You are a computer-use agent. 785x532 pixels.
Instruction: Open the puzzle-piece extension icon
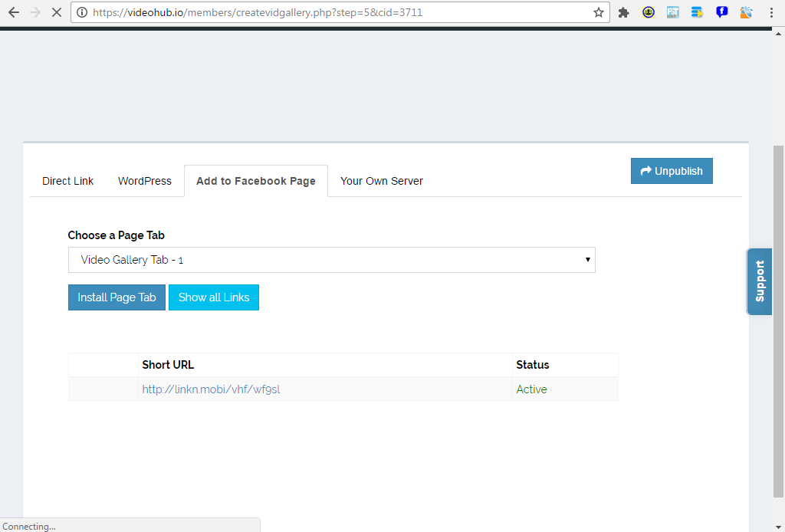(x=623, y=12)
